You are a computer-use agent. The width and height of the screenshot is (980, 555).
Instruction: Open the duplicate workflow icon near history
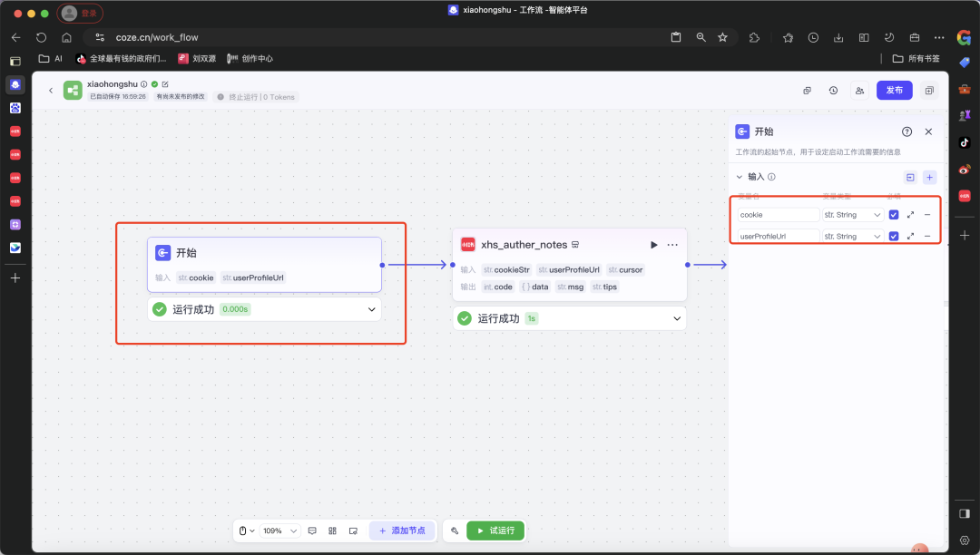(x=807, y=91)
